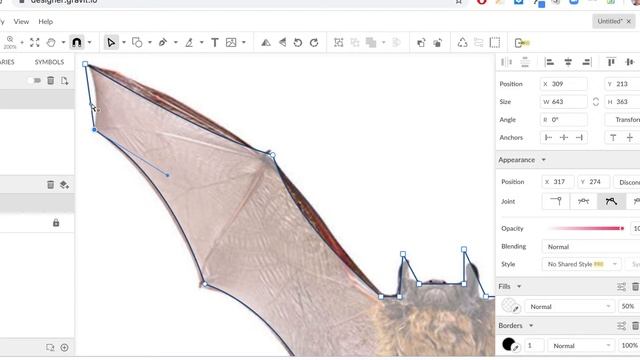The image size is (640, 360).
Task: Open the Help menu
Action: pos(46,22)
